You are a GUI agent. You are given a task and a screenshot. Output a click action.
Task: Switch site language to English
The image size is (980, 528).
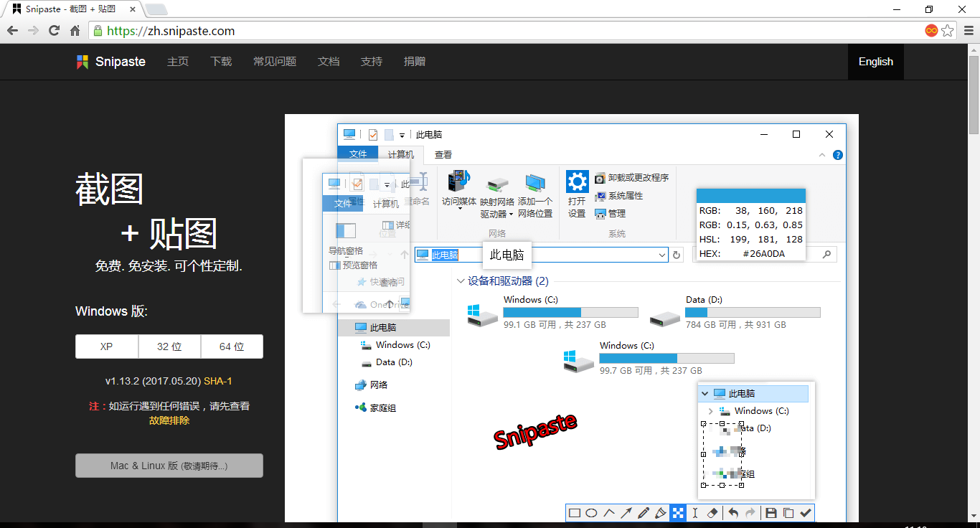876,62
